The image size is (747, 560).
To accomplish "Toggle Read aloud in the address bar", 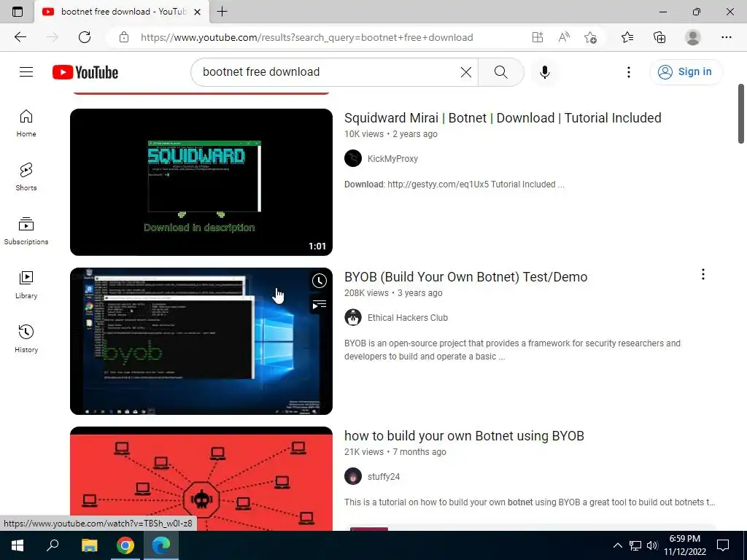I will point(564,37).
